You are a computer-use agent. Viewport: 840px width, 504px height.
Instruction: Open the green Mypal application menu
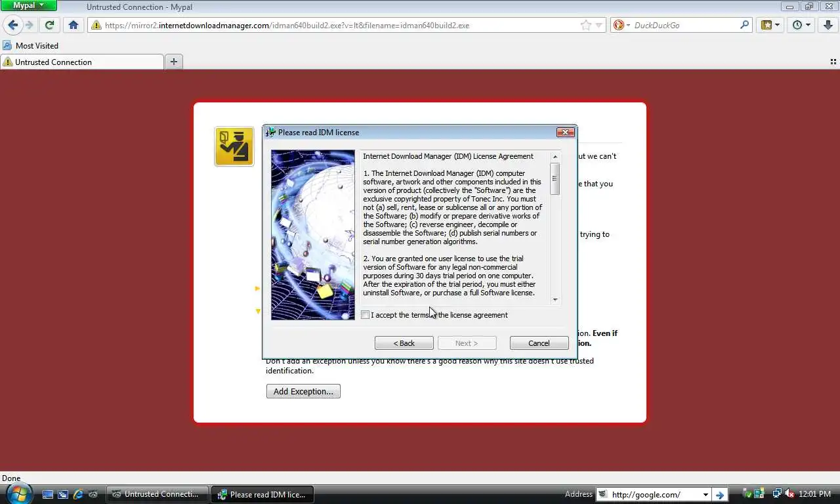click(x=28, y=6)
